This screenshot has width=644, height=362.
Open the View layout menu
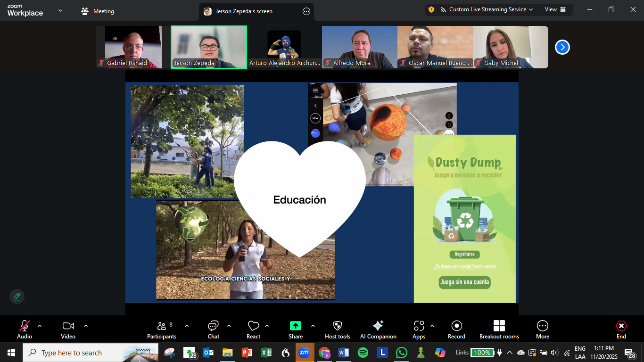click(555, 9)
